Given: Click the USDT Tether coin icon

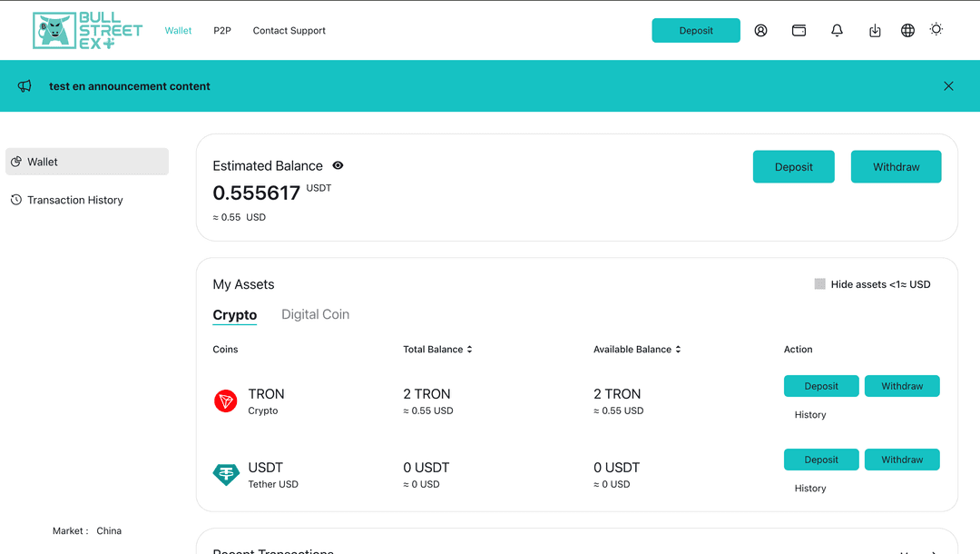Looking at the screenshot, I should [225, 474].
